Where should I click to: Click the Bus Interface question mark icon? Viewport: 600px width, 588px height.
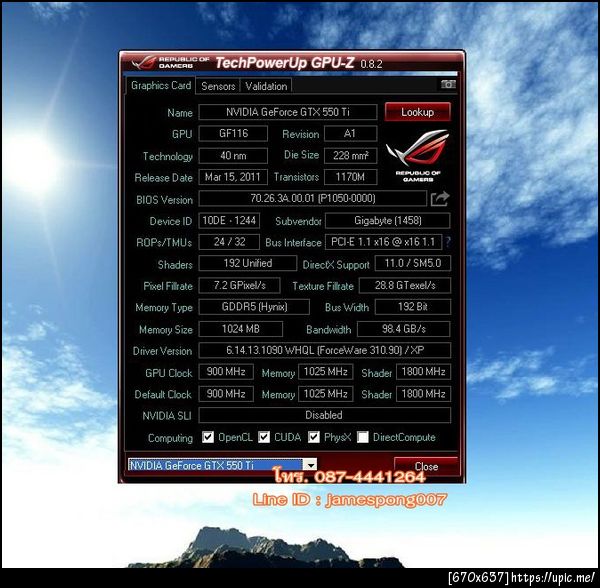(448, 242)
